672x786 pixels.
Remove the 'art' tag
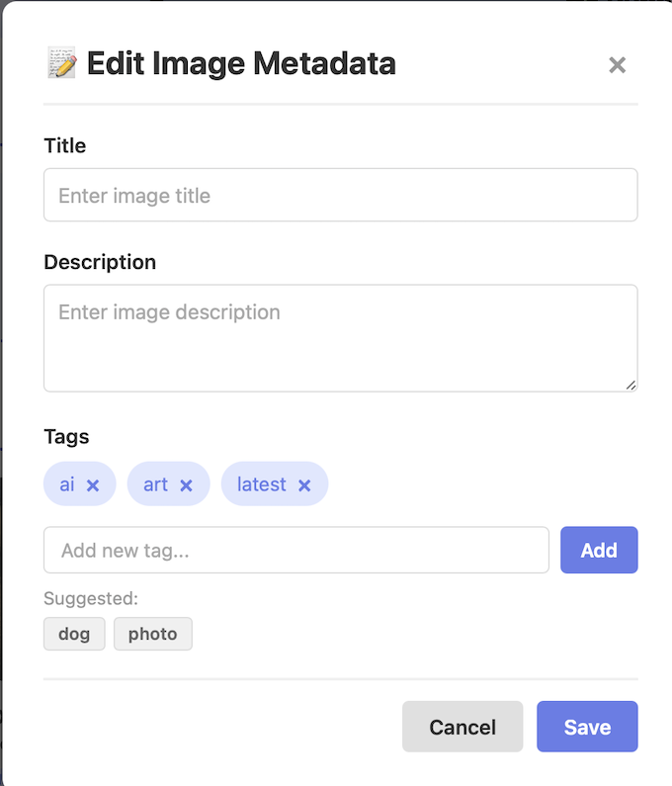coord(186,485)
